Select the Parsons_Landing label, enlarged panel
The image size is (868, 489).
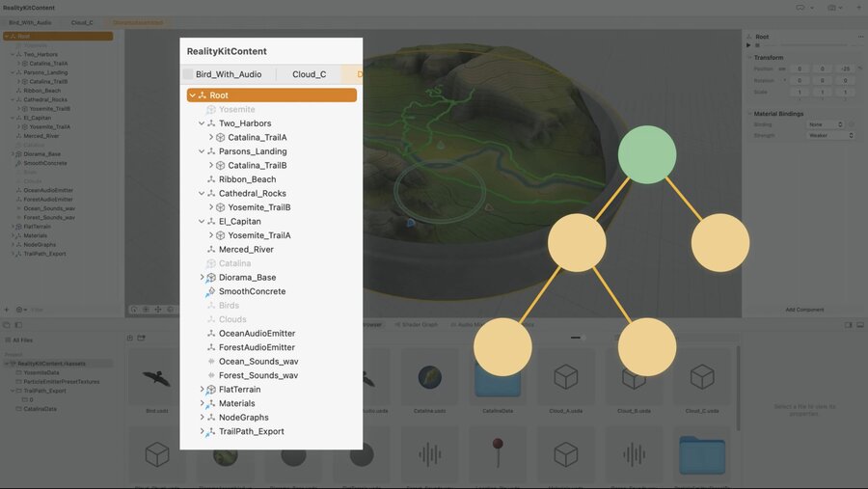pos(253,151)
